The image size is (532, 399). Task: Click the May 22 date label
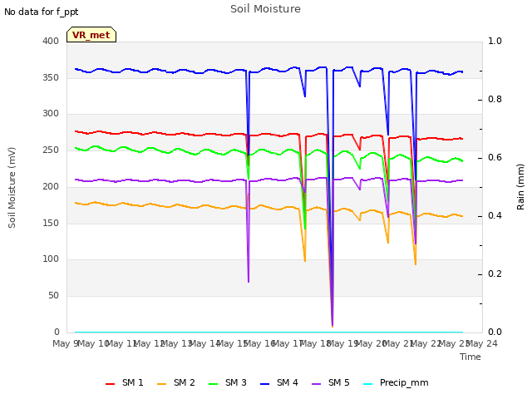click(x=426, y=344)
